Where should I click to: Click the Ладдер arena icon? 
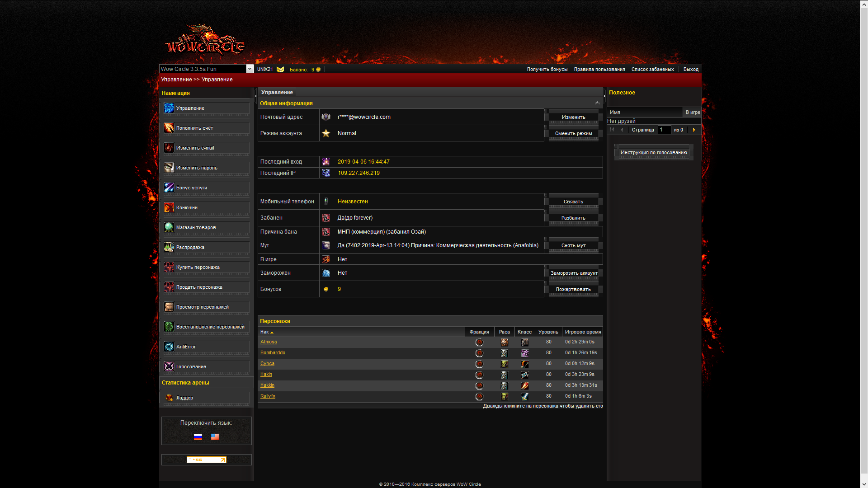coord(169,398)
